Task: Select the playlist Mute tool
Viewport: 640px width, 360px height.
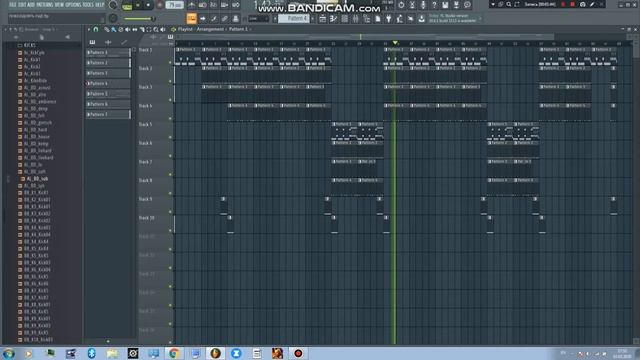Action: coord(128,29)
